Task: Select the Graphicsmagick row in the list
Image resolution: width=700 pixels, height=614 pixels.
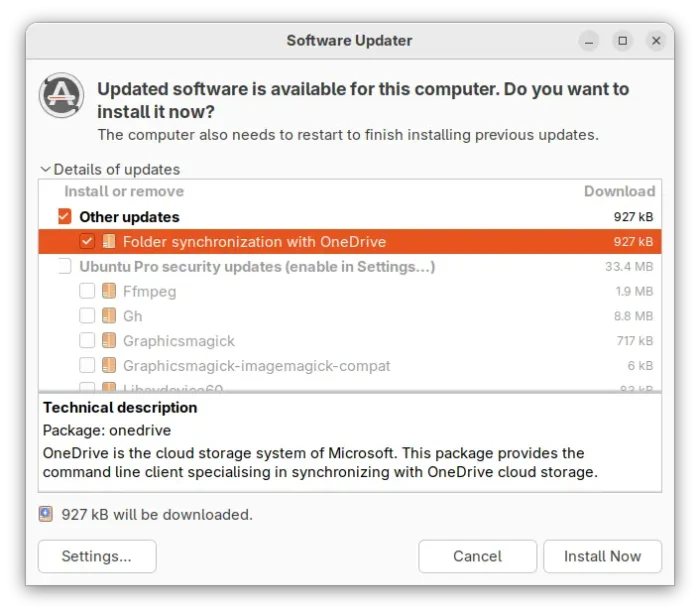Action: click(350, 341)
